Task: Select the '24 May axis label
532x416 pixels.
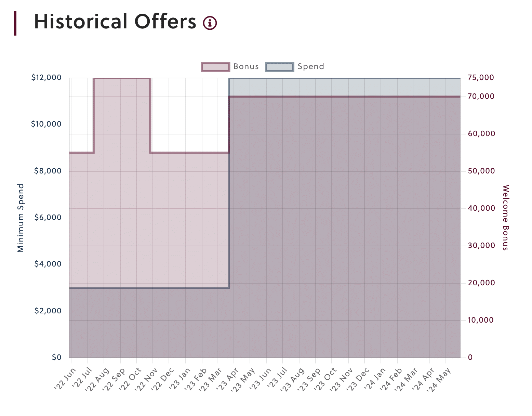Action: coord(439,379)
